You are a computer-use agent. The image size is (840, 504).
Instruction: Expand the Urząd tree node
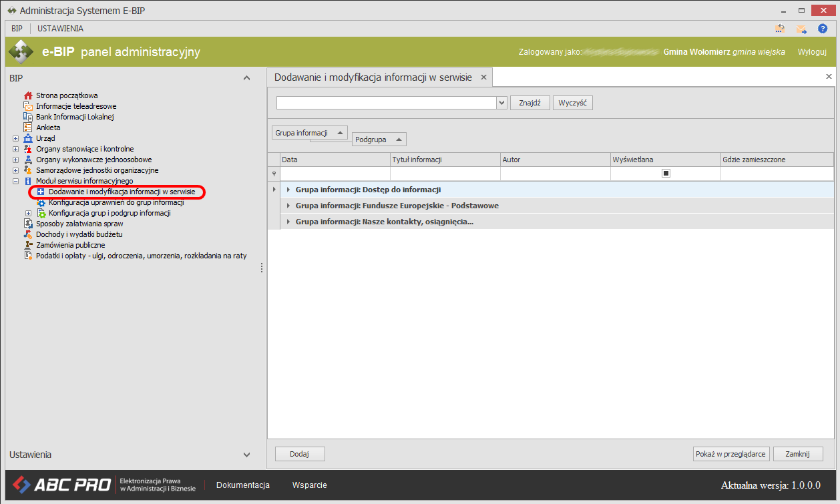[16, 138]
